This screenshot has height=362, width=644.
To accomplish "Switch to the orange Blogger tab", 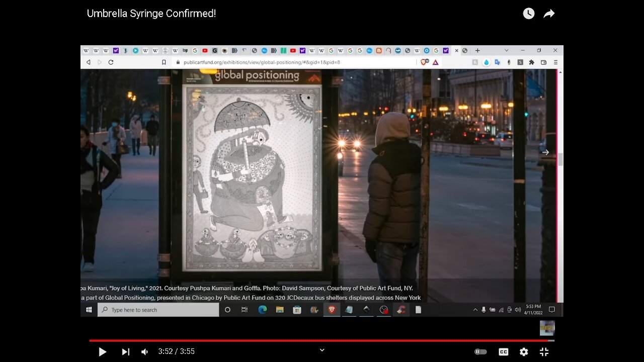I will click(x=379, y=50).
